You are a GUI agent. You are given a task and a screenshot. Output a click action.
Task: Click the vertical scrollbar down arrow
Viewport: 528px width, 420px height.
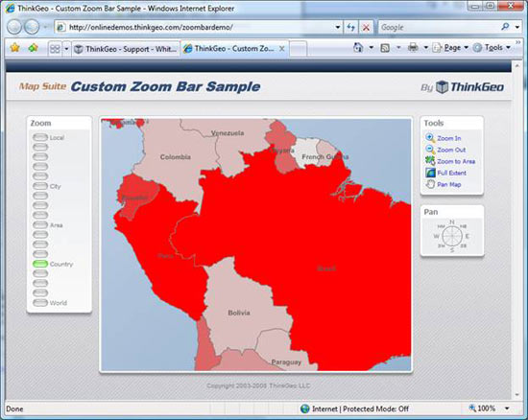click(516, 395)
